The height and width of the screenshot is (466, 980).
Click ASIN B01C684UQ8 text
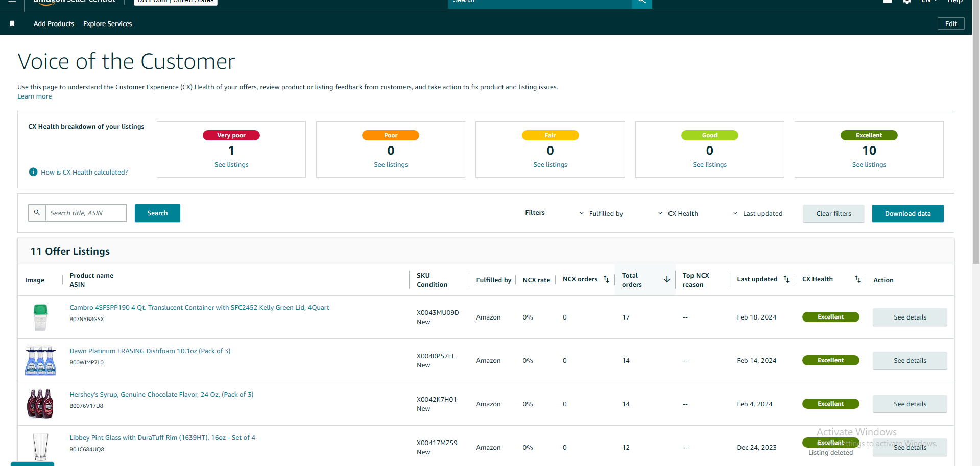coord(87,450)
